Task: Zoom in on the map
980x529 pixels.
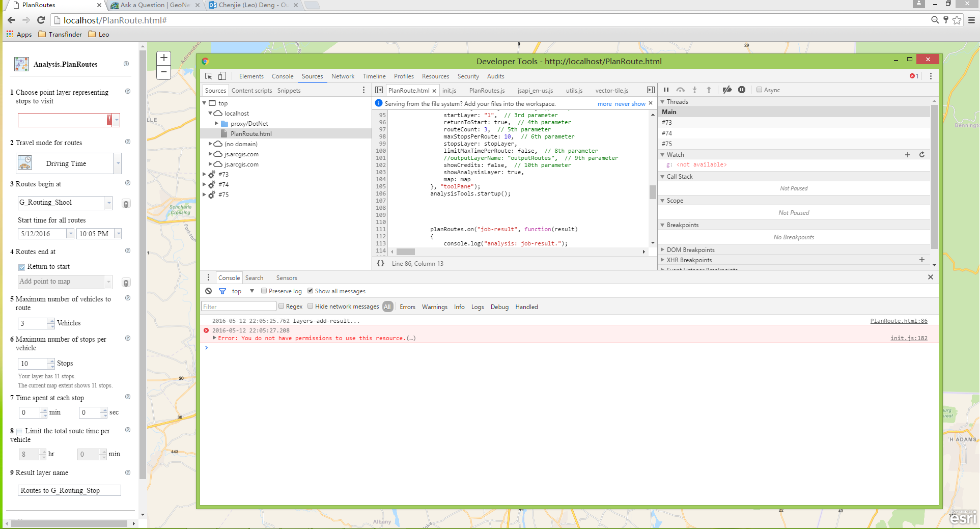Action: [164, 58]
